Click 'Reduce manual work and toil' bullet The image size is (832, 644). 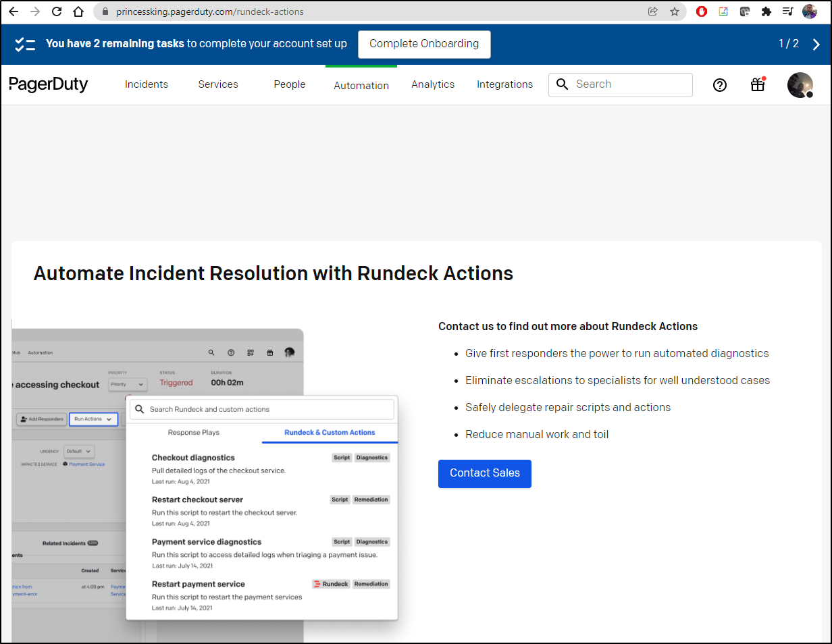pos(537,434)
